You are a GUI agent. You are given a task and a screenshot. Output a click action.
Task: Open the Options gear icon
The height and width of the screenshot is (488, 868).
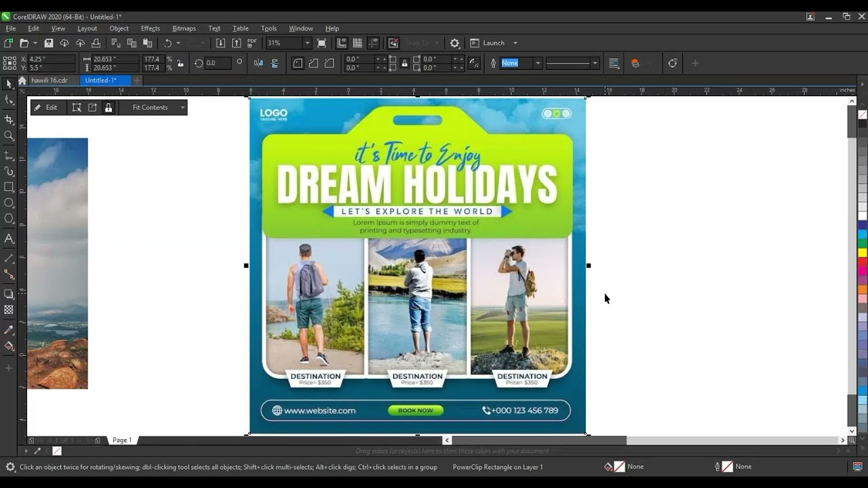click(x=454, y=43)
